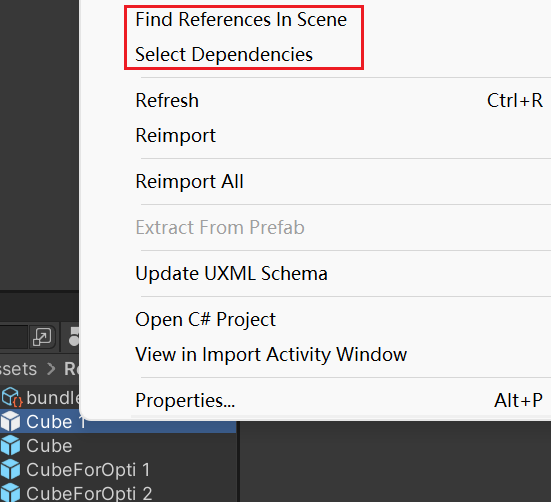Click the CubeForOpti 1 prefab icon
Image resolution: width=551 pixels, height=502 pixels.
(11, 469)
